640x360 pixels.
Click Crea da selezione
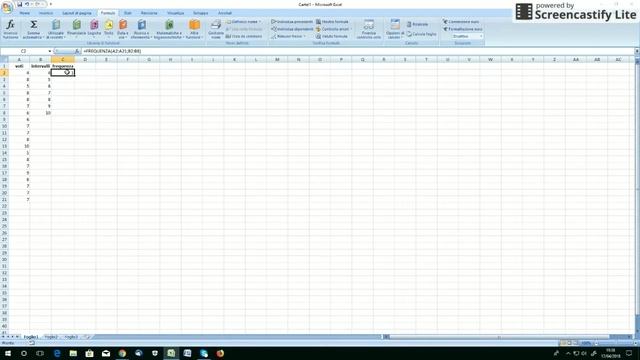[244, 36]
